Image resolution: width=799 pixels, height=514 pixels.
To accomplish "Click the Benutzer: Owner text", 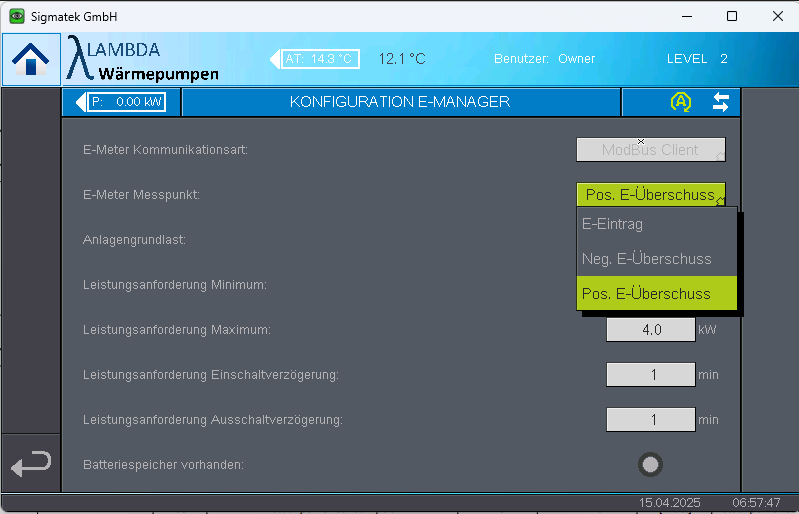I will [x=544, y=59].
